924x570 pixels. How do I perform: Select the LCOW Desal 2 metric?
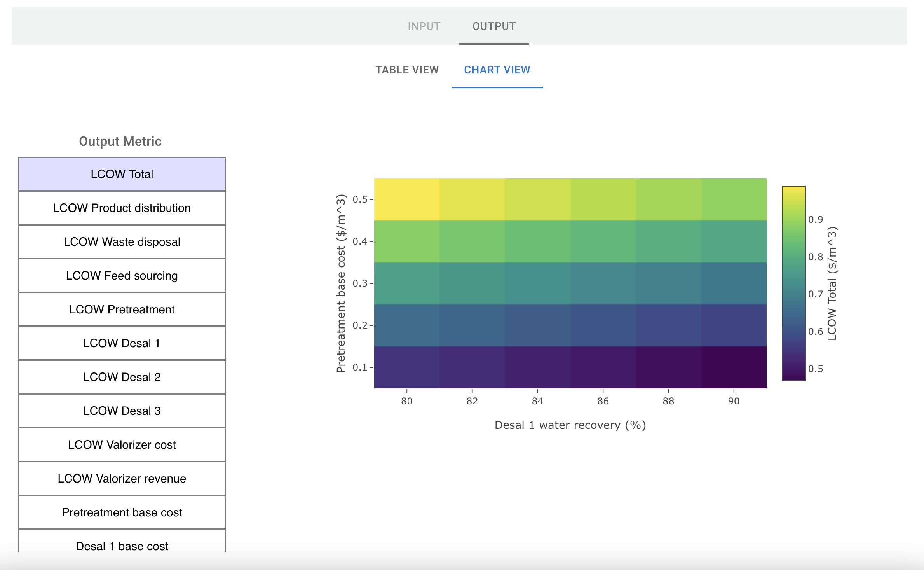click(x=122, y=377)
